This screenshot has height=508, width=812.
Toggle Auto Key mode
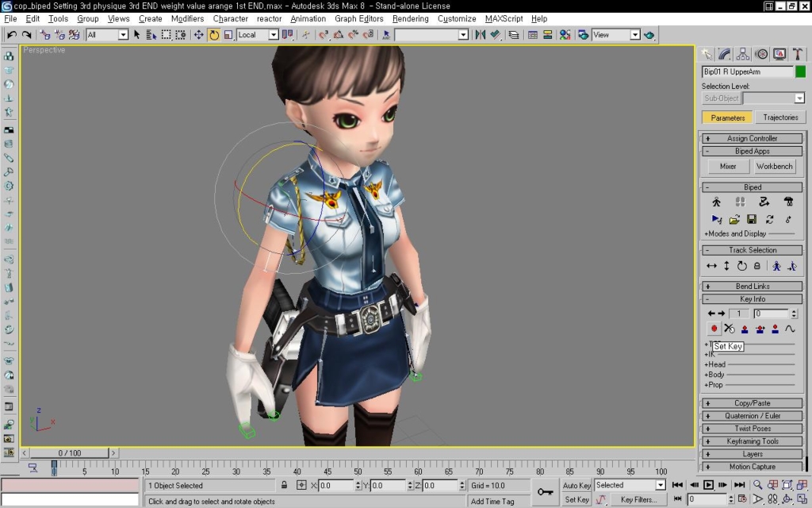tap(576, 485)
